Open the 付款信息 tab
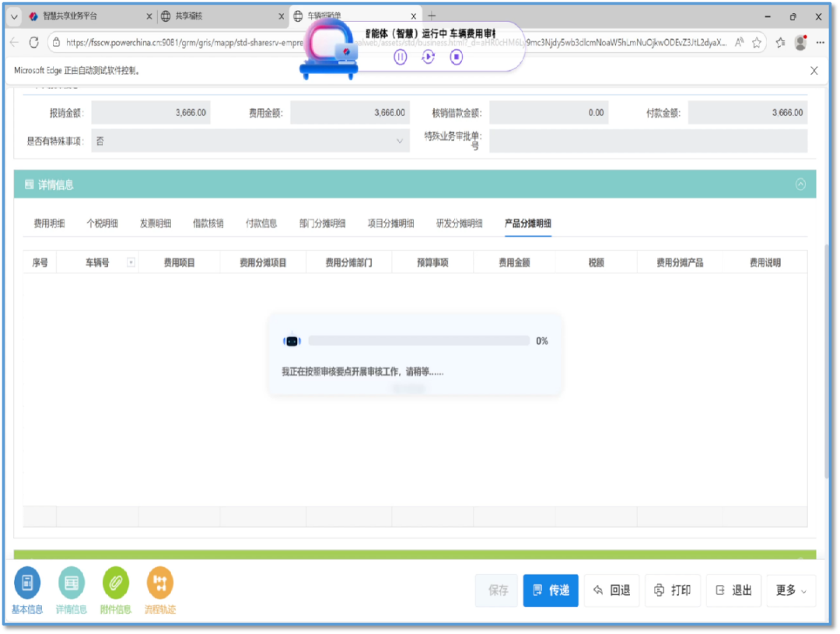This screenshot has height=634, width=840. 261,223
